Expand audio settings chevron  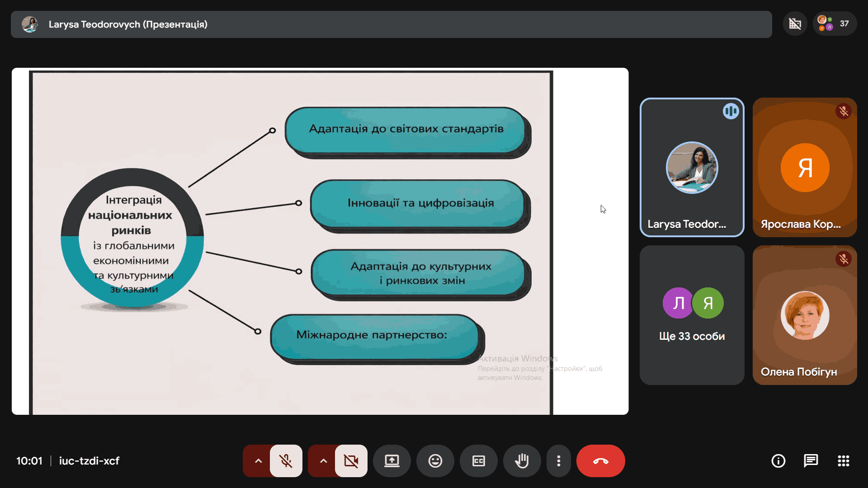pyautogui.click(x=258, y=461)
